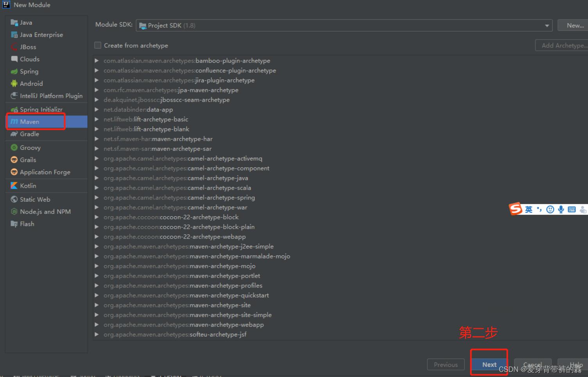Select the maven-archetype-site-simple row text
Screen dimensions: 588x377
coord(188,315)
